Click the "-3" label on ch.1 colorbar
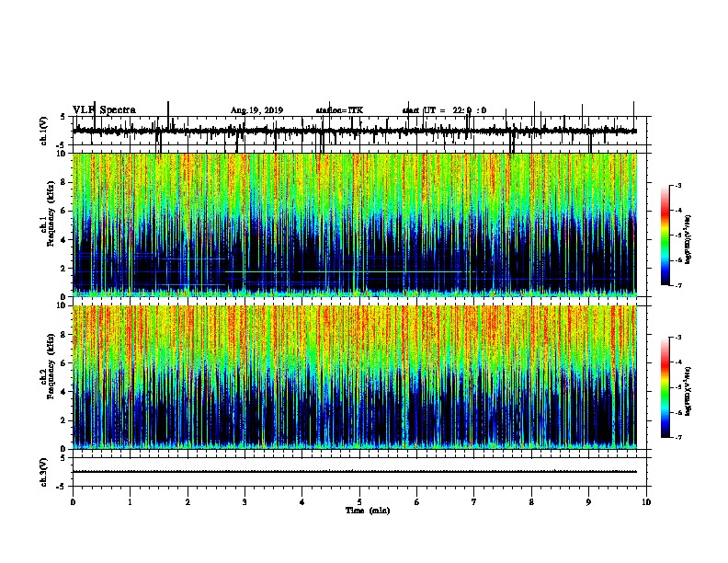 click(x=677, y=185)
